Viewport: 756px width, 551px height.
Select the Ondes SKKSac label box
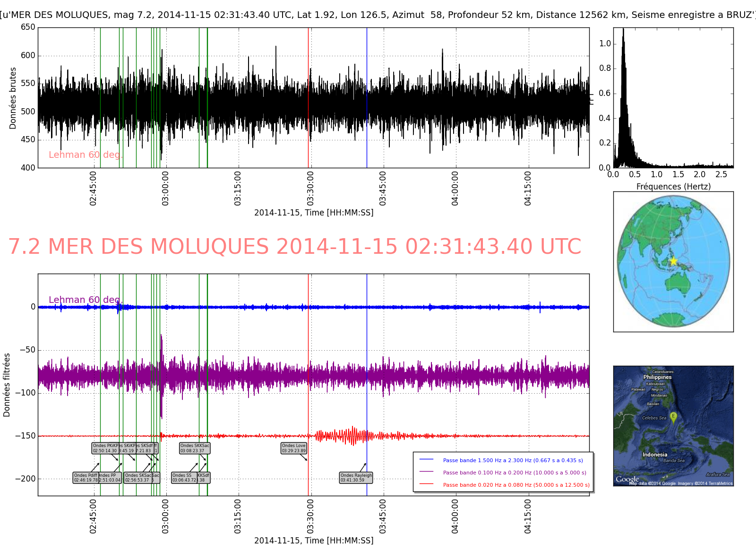click(x=195, y=448)
